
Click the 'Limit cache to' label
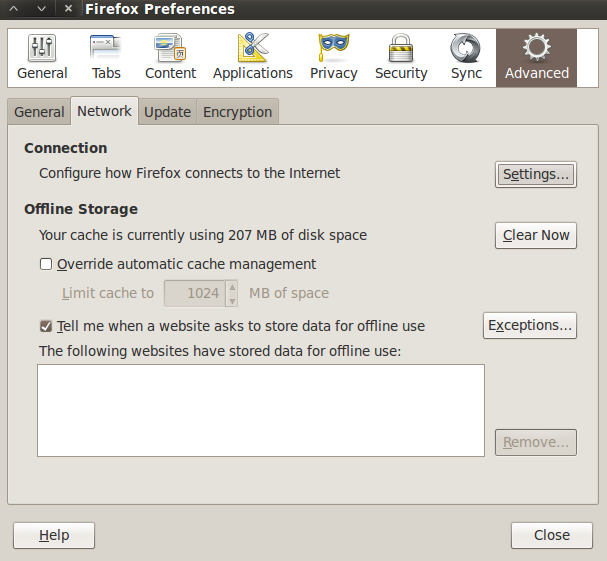tap(108, 293)
